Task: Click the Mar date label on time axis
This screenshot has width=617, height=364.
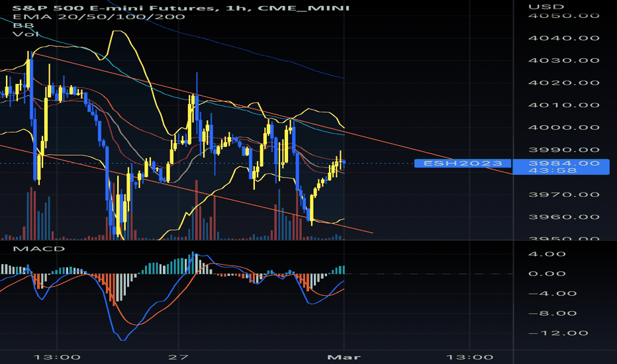Action: tap(344, 357)
